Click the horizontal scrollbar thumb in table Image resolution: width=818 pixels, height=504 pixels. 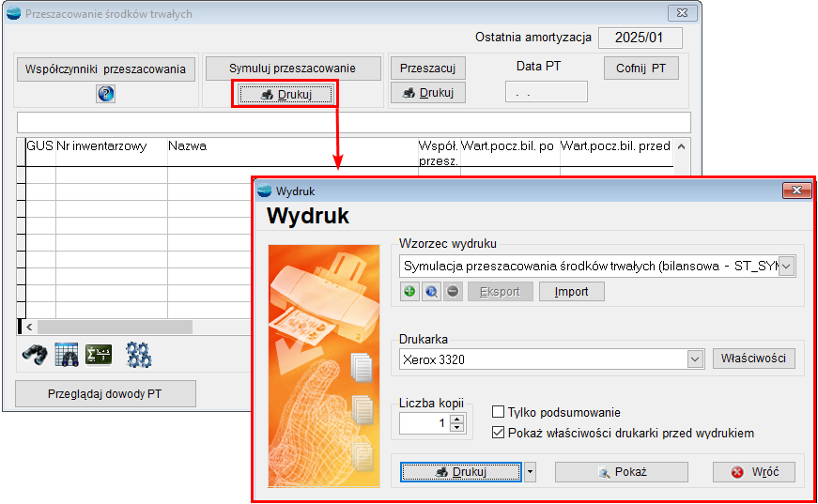(115, 327)
